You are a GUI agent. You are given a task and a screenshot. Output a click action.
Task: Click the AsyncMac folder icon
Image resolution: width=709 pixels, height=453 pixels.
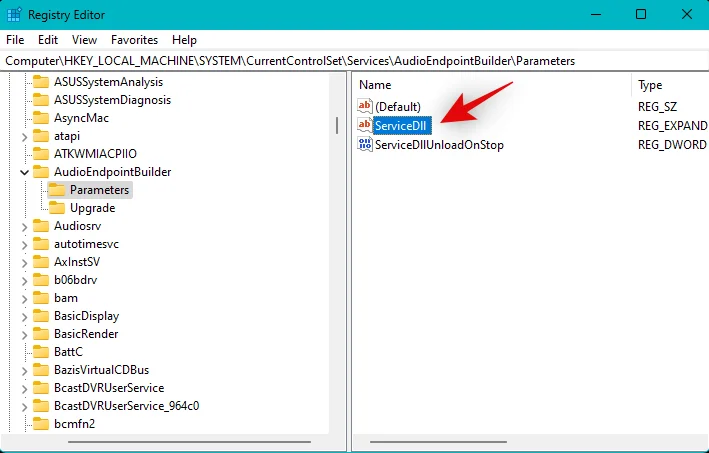tap(41, 118)
